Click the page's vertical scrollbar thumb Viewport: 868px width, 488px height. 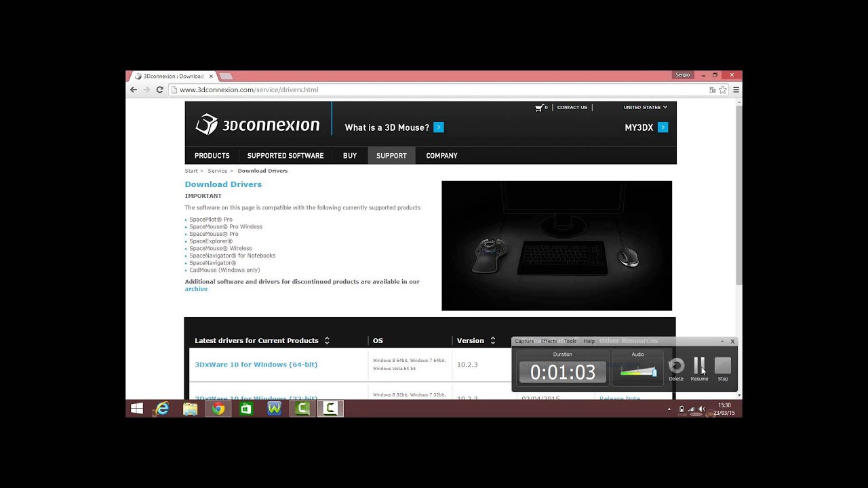739,195
